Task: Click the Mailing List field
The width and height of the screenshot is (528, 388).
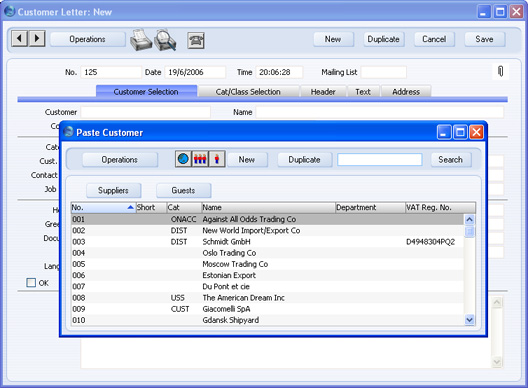Action: tap(384, 72)
